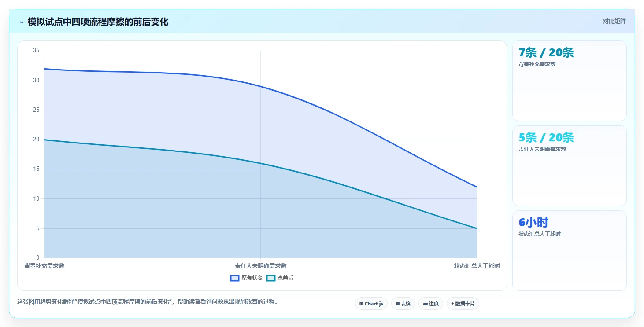The image size is (644, 327).
Task: Click the x-axis label 背景补充需求数
Action: [x=44, y=266]
